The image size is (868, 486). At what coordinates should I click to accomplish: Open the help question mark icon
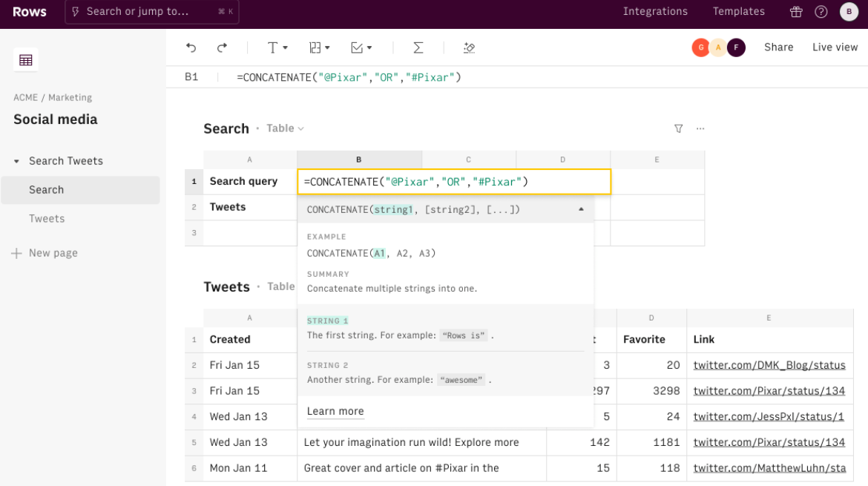[x=821, y=12]
